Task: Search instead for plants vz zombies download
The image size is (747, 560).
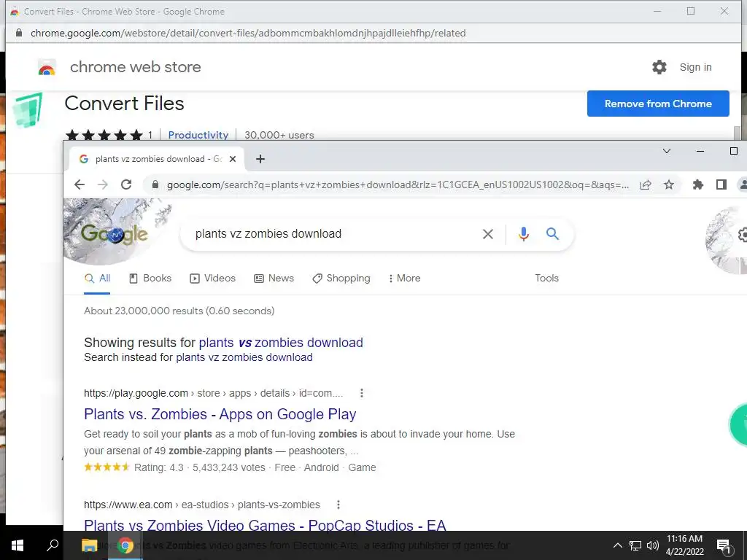Action: [x=244, y=357]
